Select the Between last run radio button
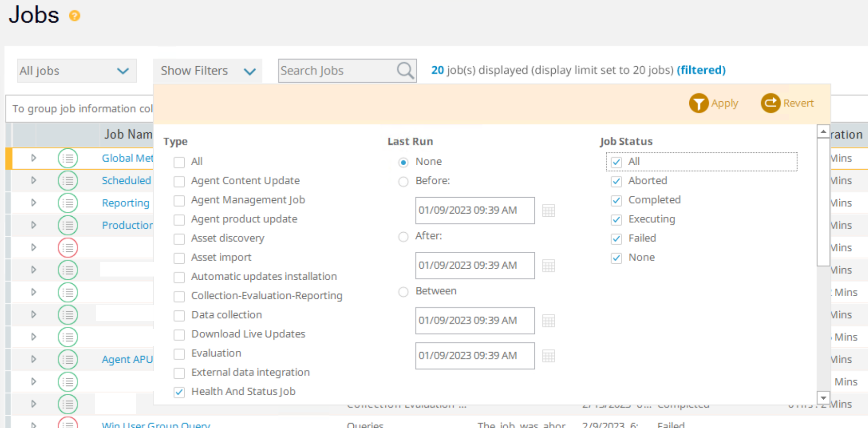 pos(403,292)
